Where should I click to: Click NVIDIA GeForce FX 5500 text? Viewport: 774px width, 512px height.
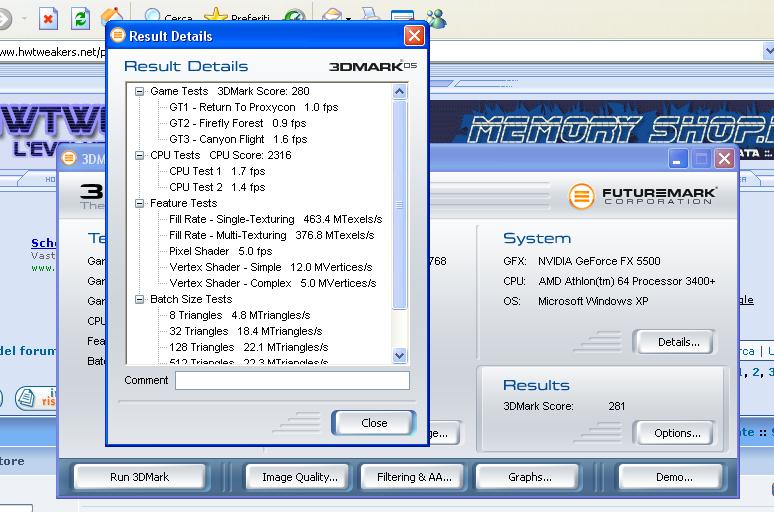click(599, 261)
